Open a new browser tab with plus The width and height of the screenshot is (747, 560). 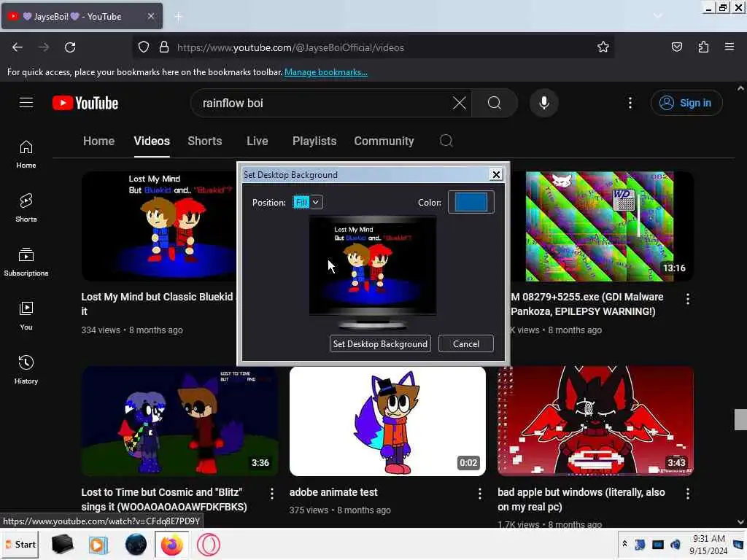pyautogui.click(x=178, y=17)
